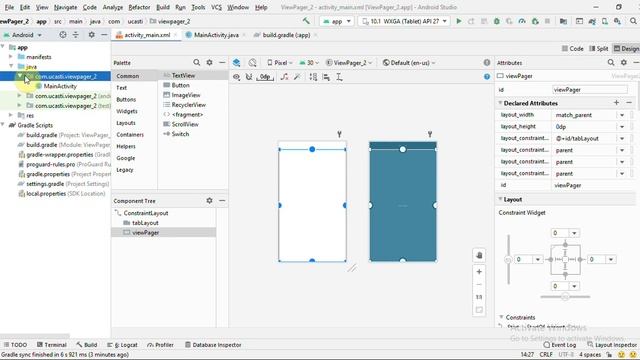Image resolution: width=640 pixels, height=360 pixels.
Task: Search attributes with magnifier icon
Action: (x=611, y=62)
